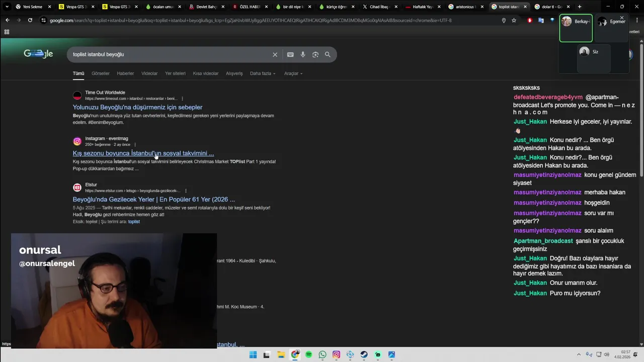
Task: Open WhatsApp from the taskbar
Action: coord(323,354)
